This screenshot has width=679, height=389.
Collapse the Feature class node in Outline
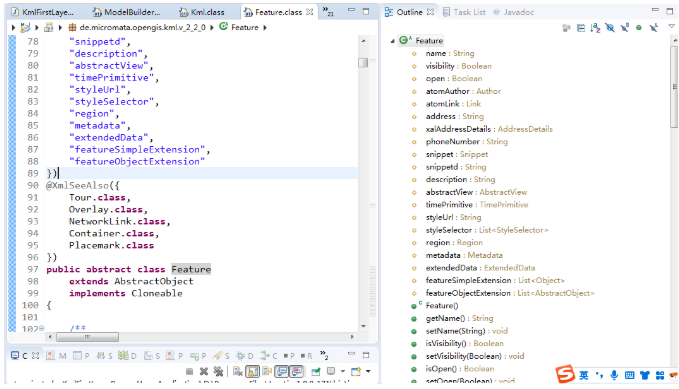[392, 41]
